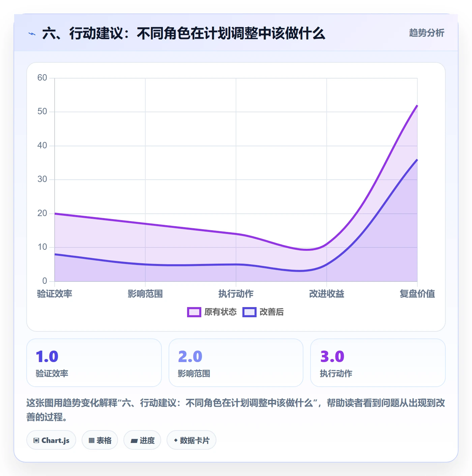Click the y-axis value 0
The width and height of the screenshot is (472, 476).
tap(45, 281)
